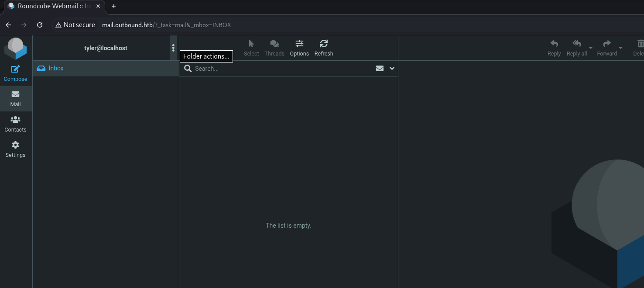
Task: Expand the Forward options dropdown arrow
Action: (x=621, y=48)
